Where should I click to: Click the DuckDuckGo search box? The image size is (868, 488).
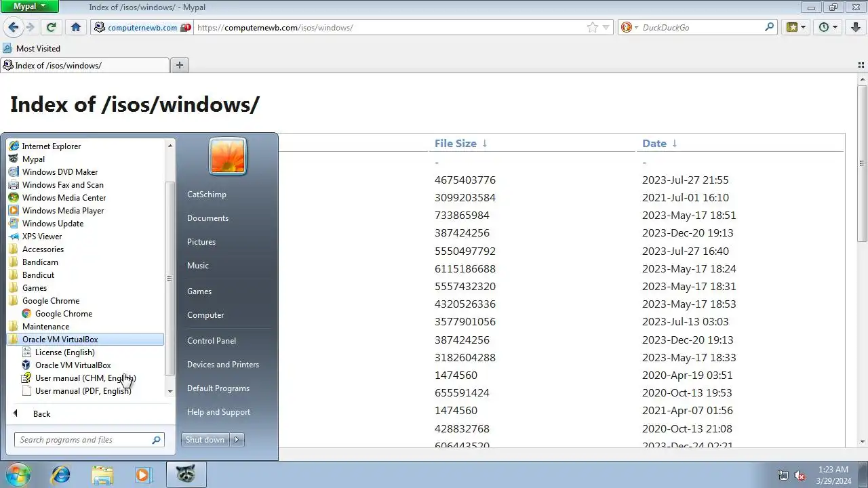click(701, 28)
